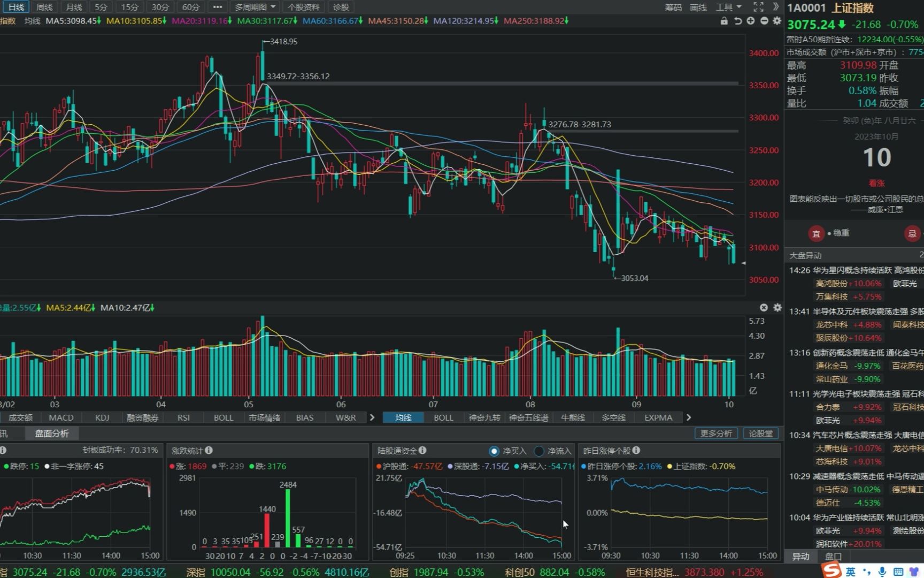Click 高鸿股份 +10.06% stock link
Screen dimensions: 924x578
[x=848, y=284]
